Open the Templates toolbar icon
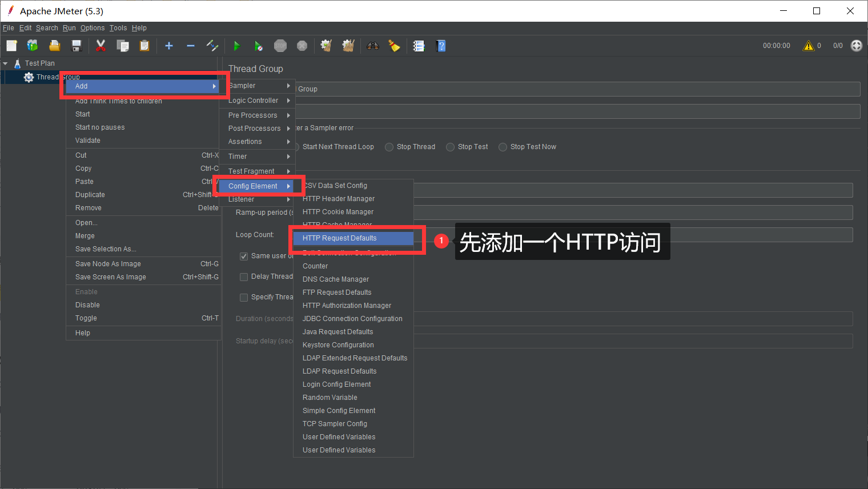The width and height of the screenshot is (868, 489). (x=33, y=46)
